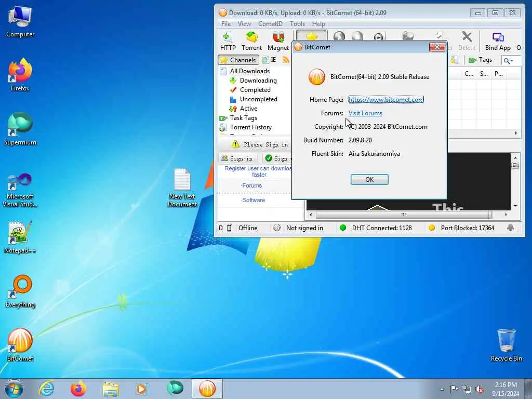Open Task Tags in sidebar
Viewport: 532px width, 399px height.
point(243,118)
